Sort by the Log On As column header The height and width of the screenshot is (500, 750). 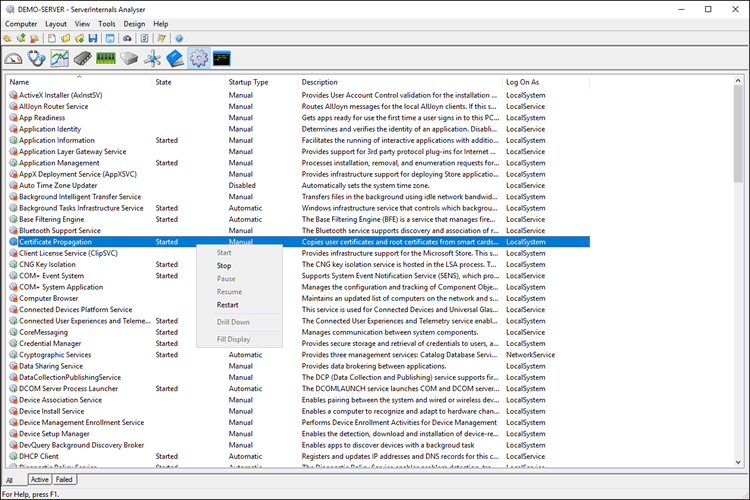(x=546, y=82)
